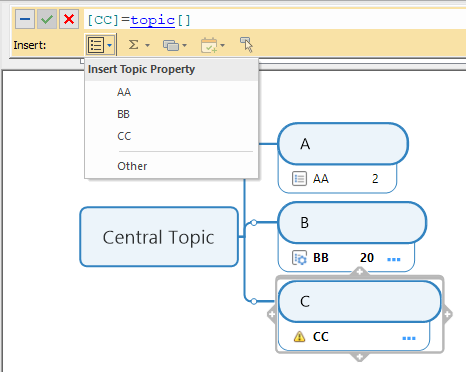Expand the calendar insert dropdown arrow

point(223,45)
